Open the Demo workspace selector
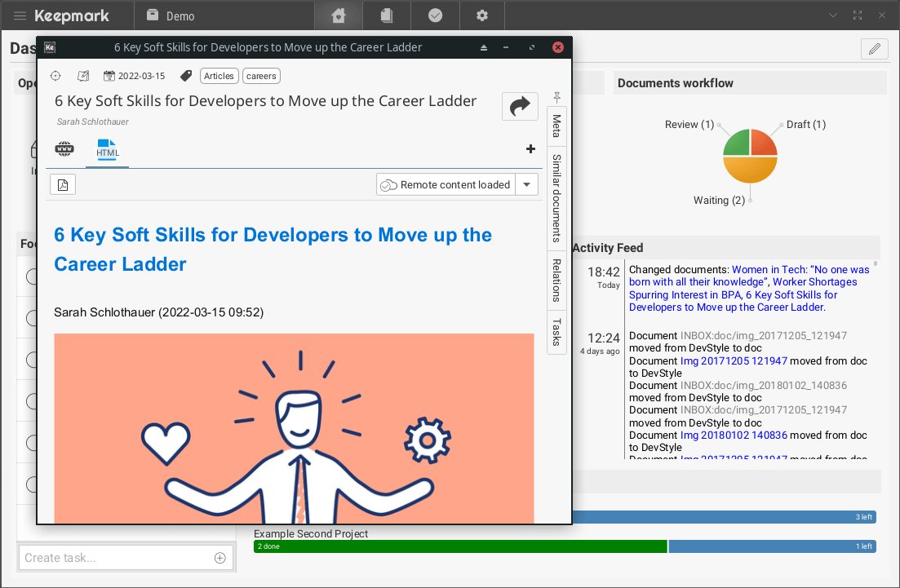Screen dimensions: 900x588 click(171, 15)
